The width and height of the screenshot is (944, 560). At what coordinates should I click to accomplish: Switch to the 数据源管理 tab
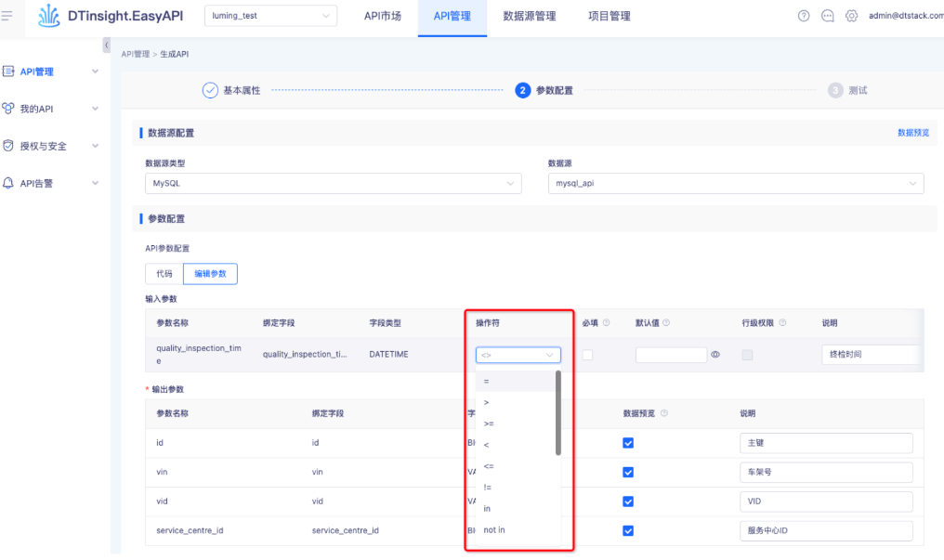pyautogui.click(x=529, y=16)
